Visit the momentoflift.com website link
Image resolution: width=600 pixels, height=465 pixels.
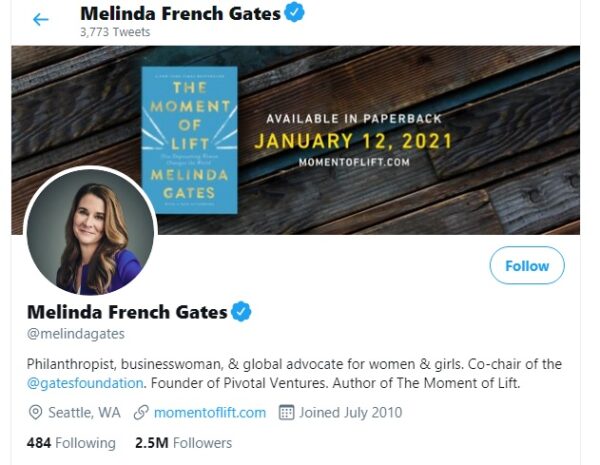[210, 412]
